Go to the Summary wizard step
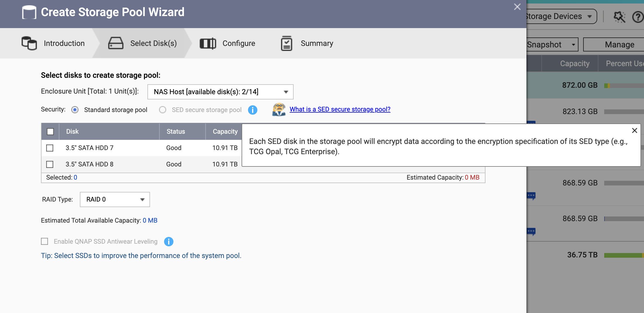The image size is (644, 313). [x=317, y=43]
